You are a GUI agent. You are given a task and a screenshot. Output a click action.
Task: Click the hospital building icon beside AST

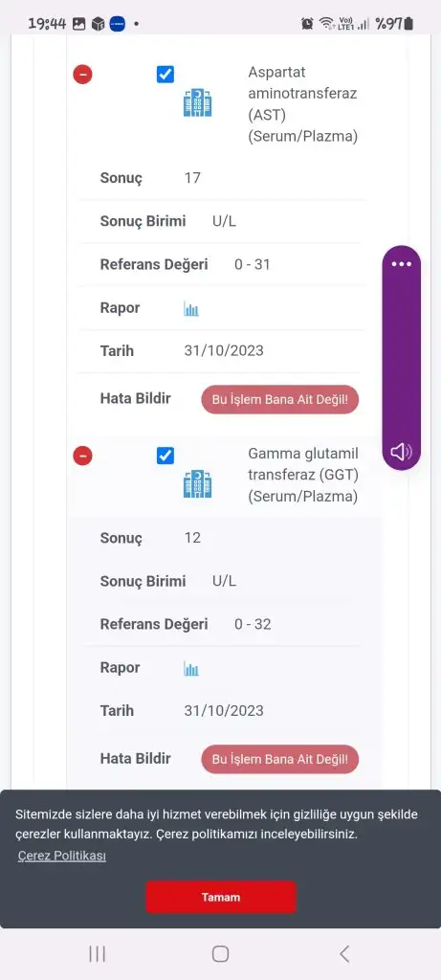197,102
